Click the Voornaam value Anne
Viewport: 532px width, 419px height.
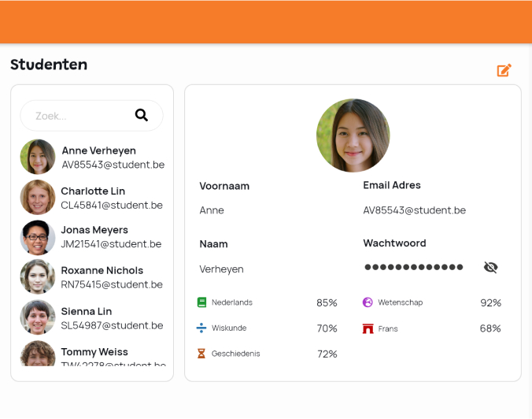(212, 210)
